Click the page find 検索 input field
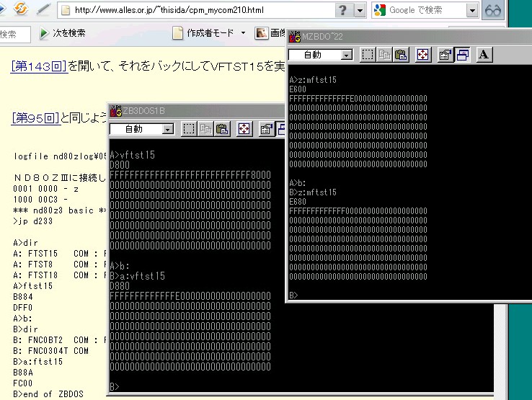532x400 pixels. pyautogui.click(x=14, y=35)
